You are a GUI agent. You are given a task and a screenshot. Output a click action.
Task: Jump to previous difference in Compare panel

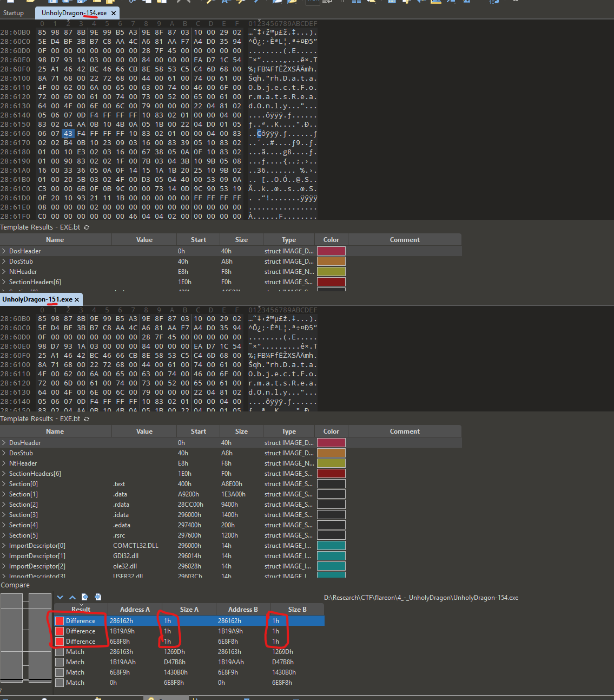72,597
